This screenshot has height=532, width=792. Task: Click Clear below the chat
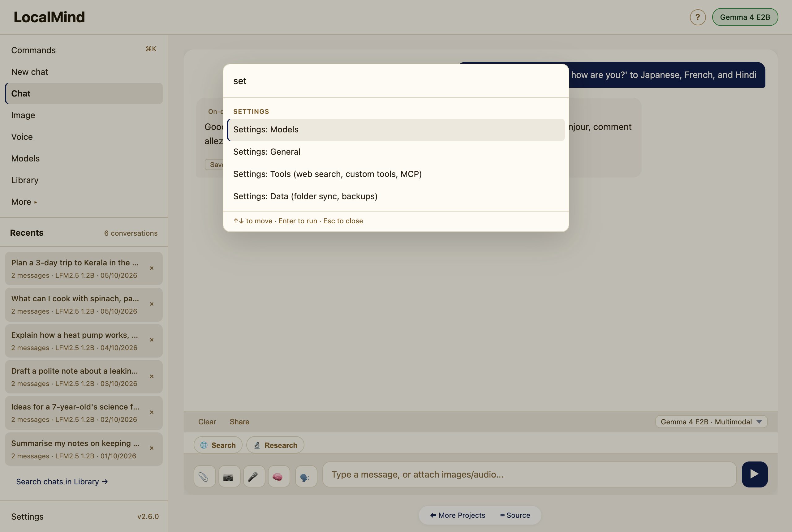(x=207, y=422)
